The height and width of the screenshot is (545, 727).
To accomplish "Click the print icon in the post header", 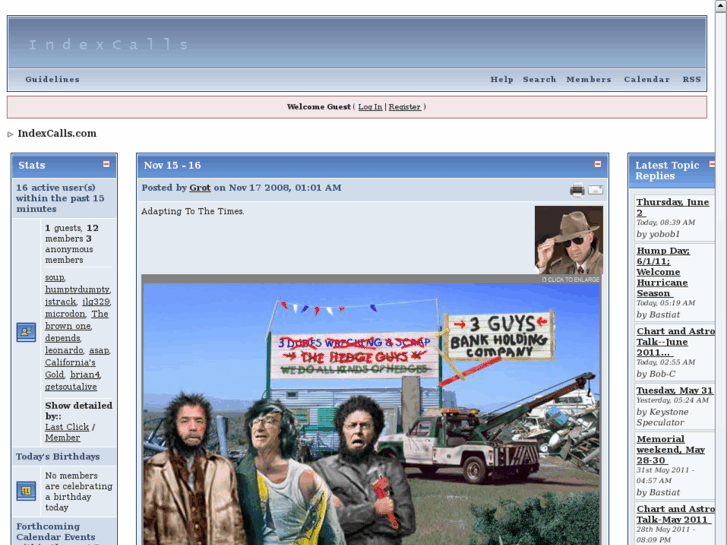I will pos(577,190).
